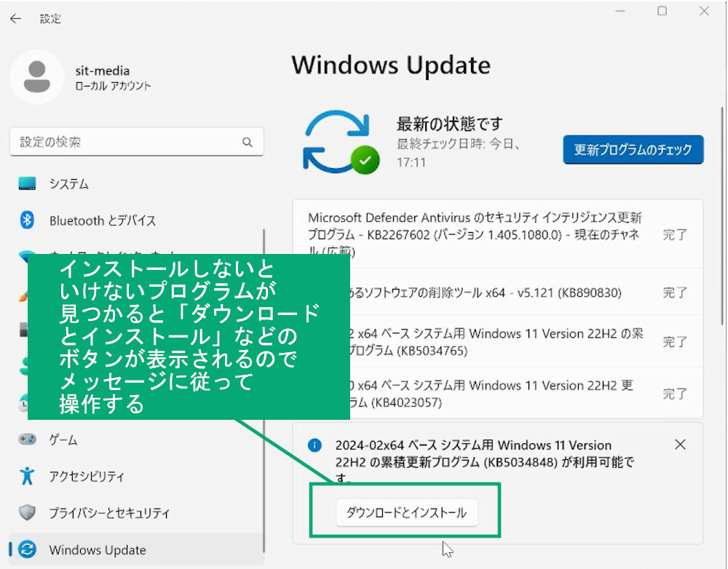The image size is (728, 569).
Task: Click the ゲーム controller icon
Action: pos(27,439)
